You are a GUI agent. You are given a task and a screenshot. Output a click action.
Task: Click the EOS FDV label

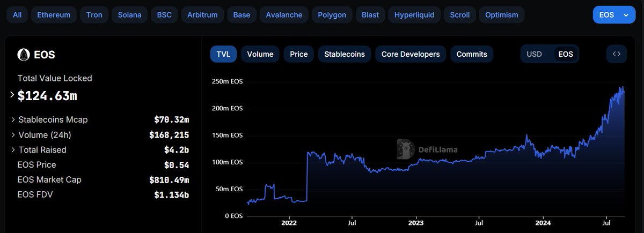[35, 194]
